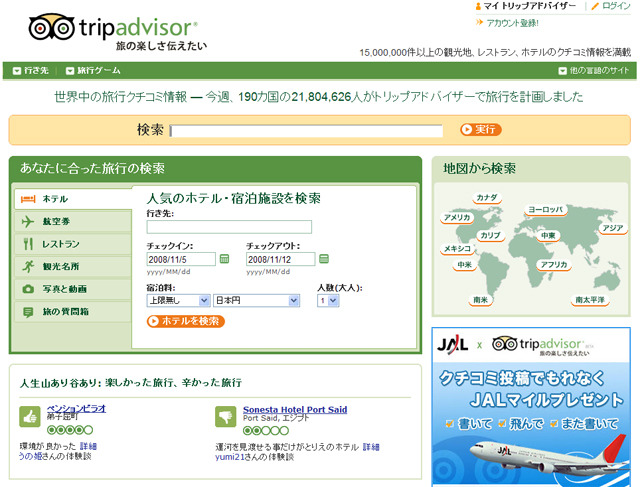Open the 写真と動画 photos tab
Viewport: 640px width, 487px height.
coord(73,289)
